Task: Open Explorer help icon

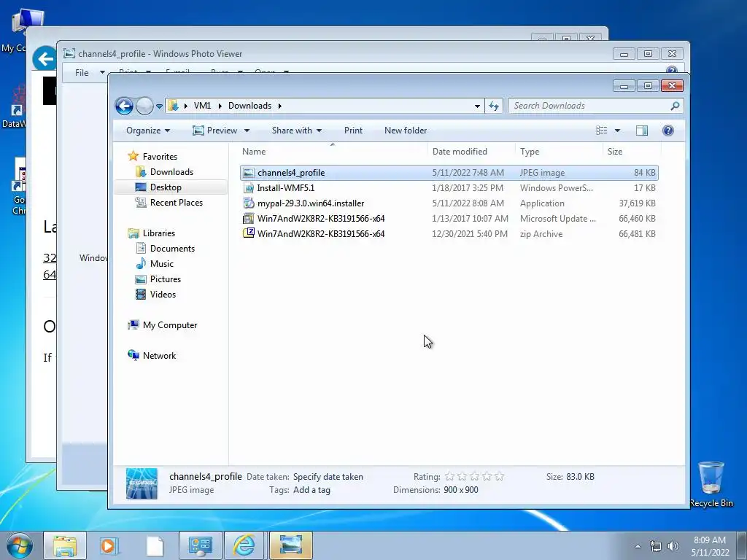Action: 668,131
